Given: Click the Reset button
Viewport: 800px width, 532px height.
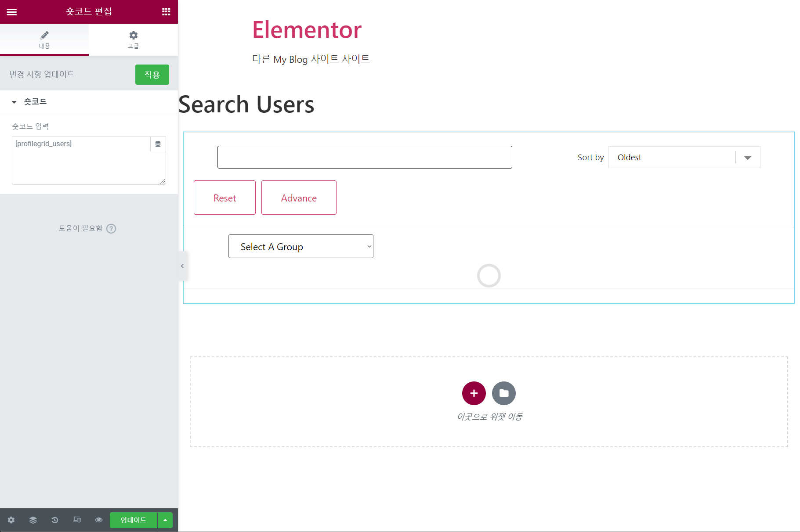Looking at the screenshot, I should [x=224, y=198].
